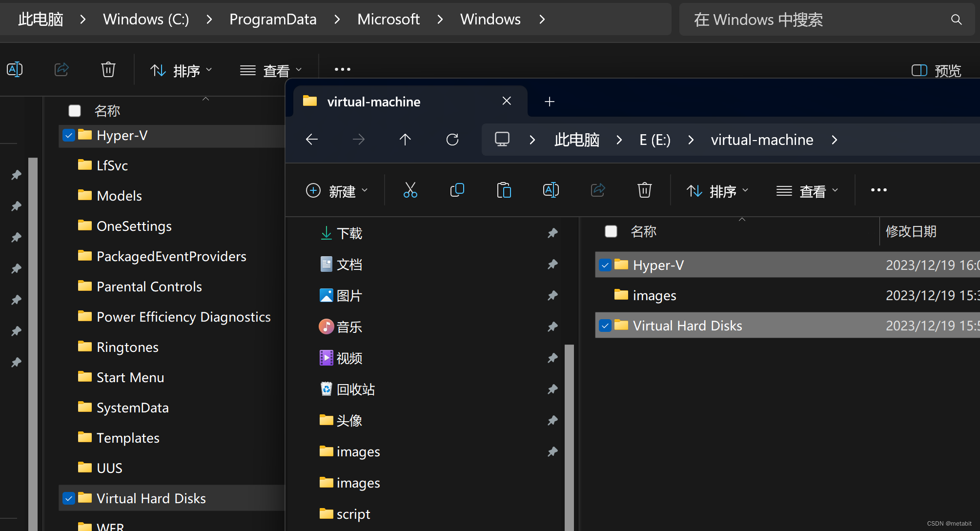This screenshot has height=531, width=980.
Task: Open the 查看 view dropdown in back window
Action: 271,71
